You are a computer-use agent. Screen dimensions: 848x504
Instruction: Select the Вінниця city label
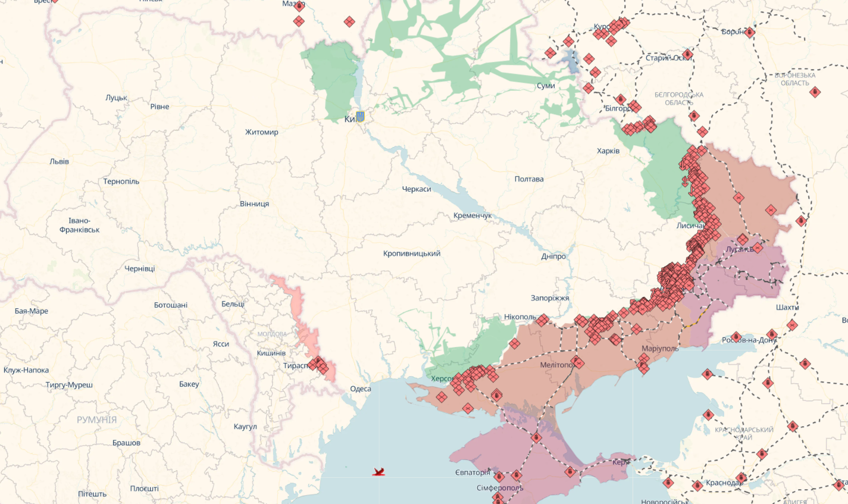pos(255,204)
